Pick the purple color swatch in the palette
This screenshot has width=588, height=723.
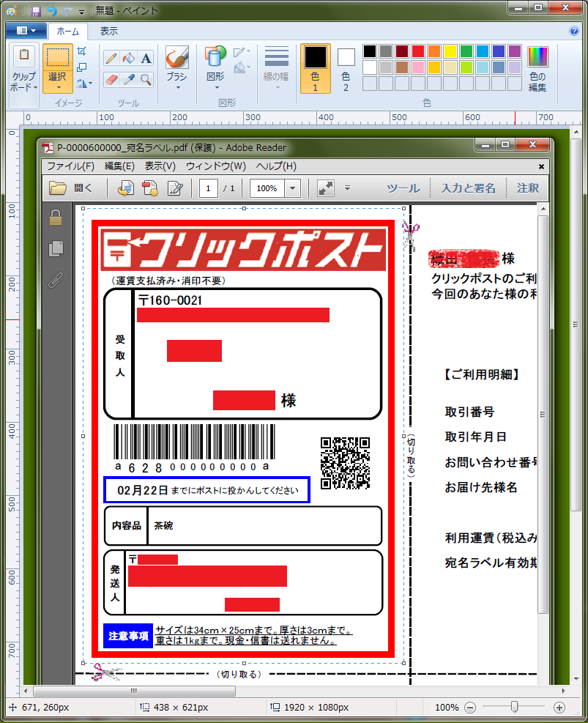tap(515, 51)
